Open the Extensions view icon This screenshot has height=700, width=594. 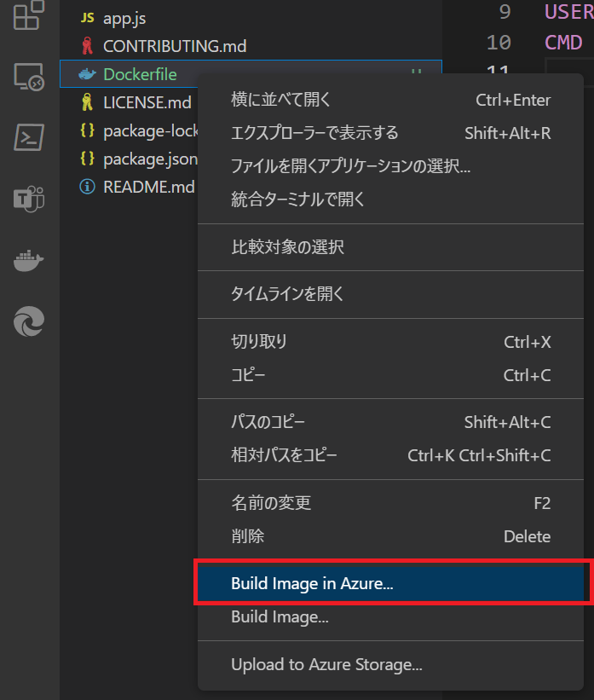29,14
